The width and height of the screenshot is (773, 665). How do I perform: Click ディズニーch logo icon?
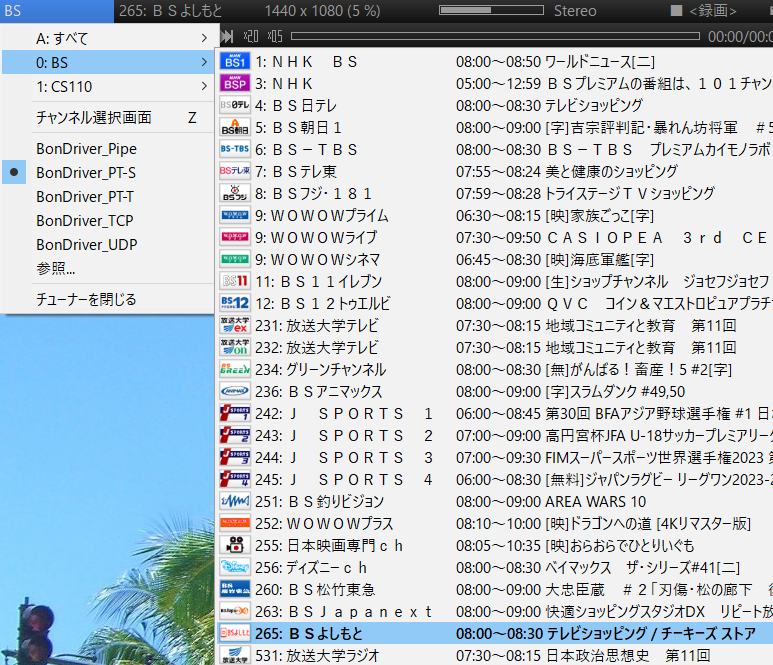click(235, 567)
